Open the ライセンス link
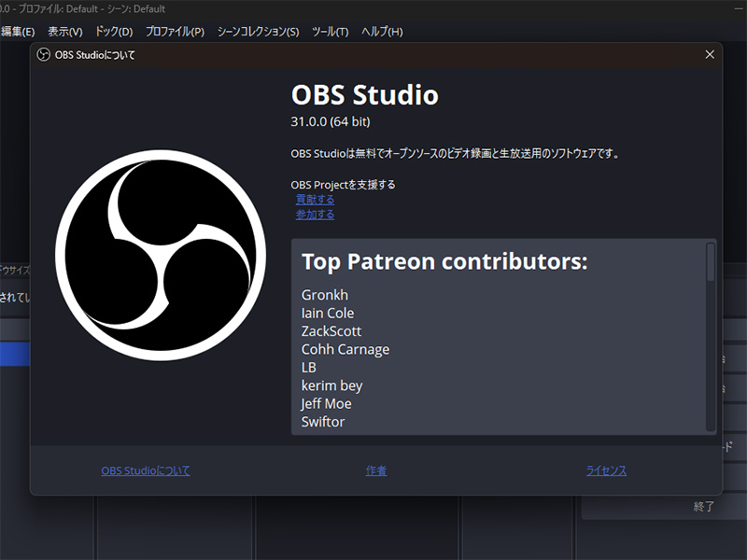This screenshot has height=560, width=747. pyautogui.click(x=606, y=470)
